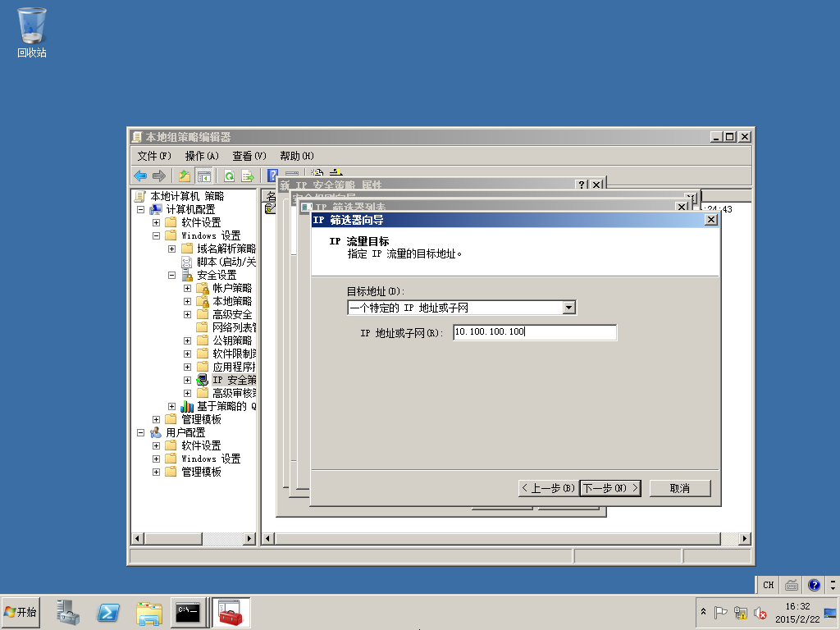Launch Windows PowerShell from the taskbar
This screenshot has width=840, height=630.
click(108, 612)
